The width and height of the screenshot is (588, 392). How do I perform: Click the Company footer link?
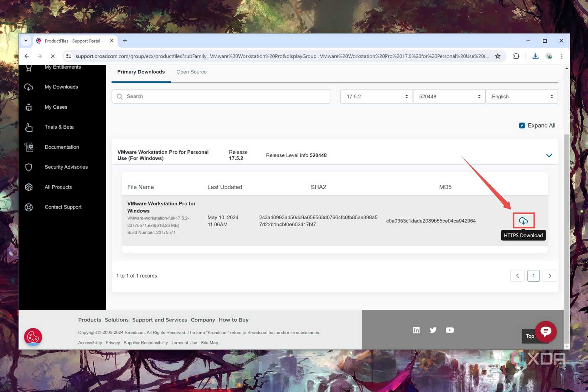click(203, 320)
